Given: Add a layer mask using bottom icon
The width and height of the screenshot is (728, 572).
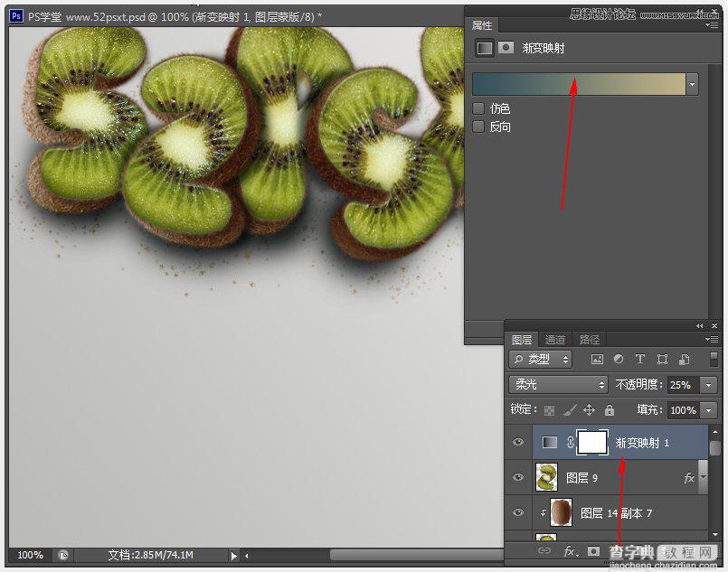Looking at the screenshot, I should [593, 550].
